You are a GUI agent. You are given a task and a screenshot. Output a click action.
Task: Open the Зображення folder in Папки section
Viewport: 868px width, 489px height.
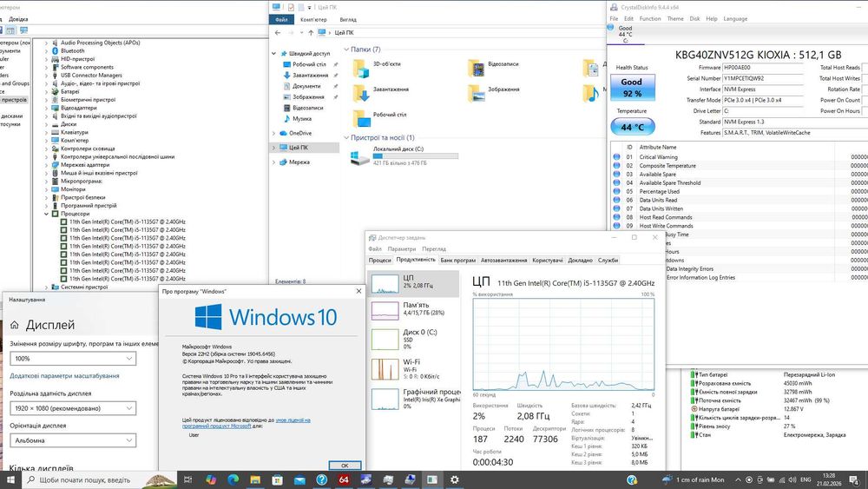(476, 94)
